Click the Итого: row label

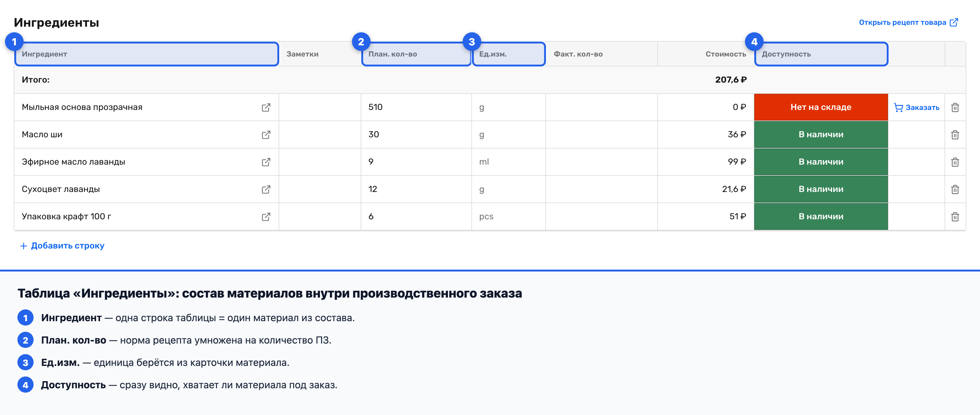tap(35, 80)
